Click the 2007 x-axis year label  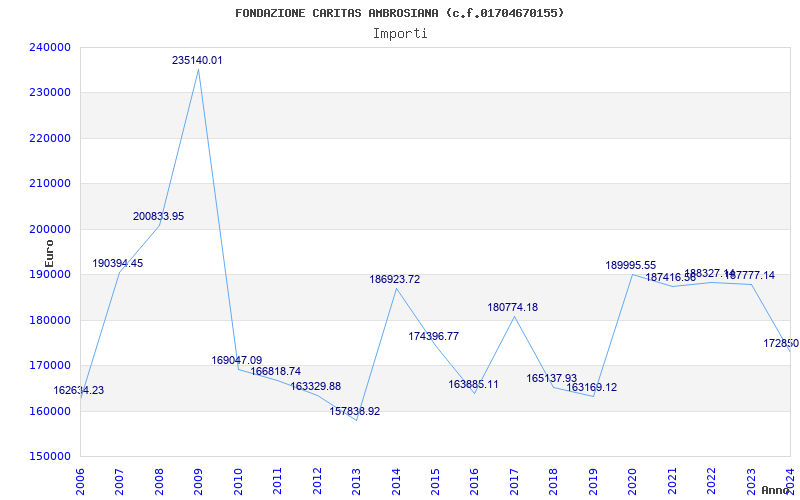tap(120, 481)
